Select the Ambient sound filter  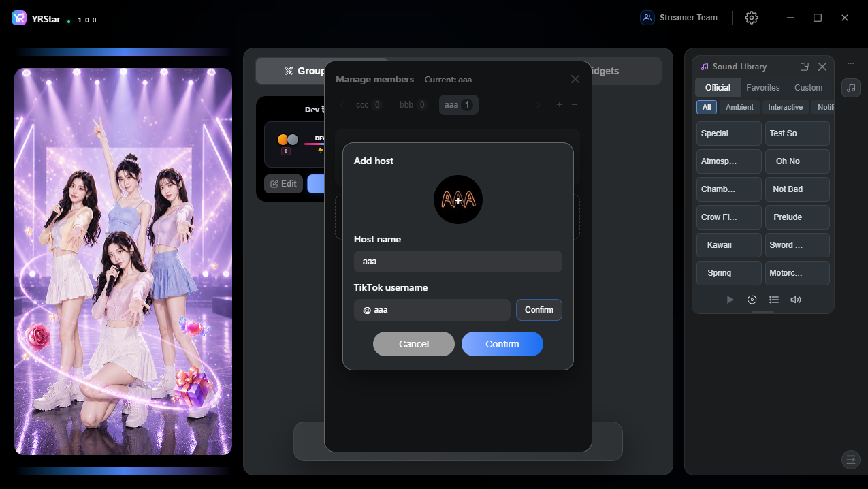click(x=739, y=107)
